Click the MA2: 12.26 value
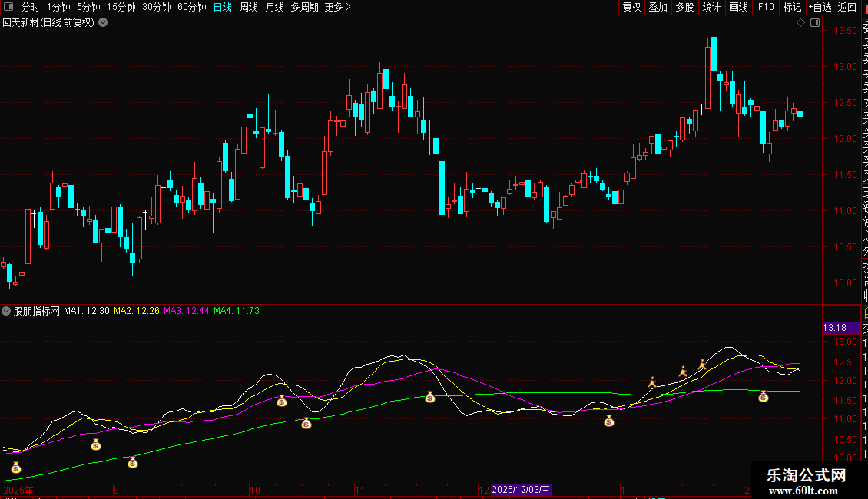Screen dimensions: 868x499 (137, 311)
